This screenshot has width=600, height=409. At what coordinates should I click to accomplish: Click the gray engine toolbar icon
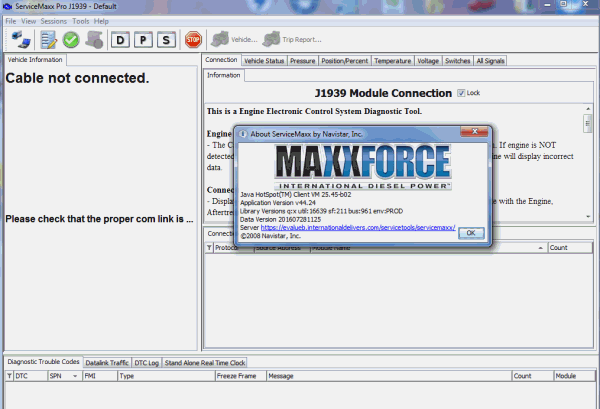pyautogui.click(x=95, y=40)
